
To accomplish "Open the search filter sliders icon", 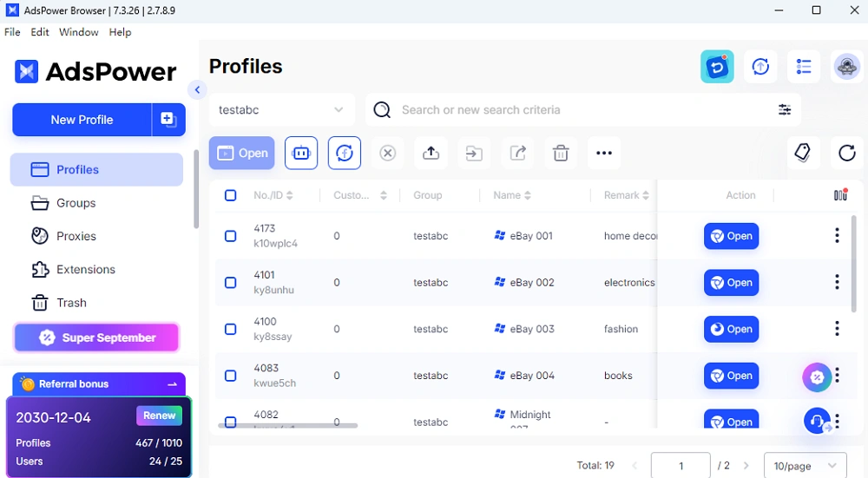I will coord(785,109).
